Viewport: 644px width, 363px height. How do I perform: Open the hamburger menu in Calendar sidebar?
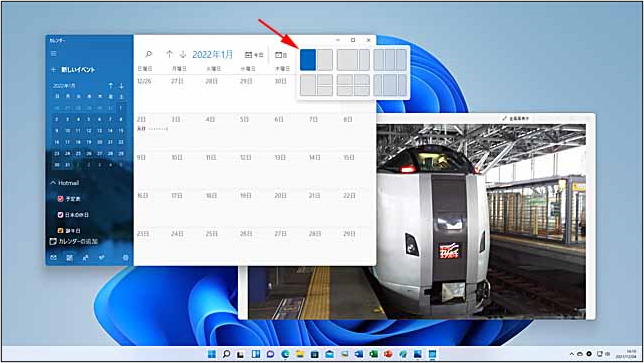[53, 54]
